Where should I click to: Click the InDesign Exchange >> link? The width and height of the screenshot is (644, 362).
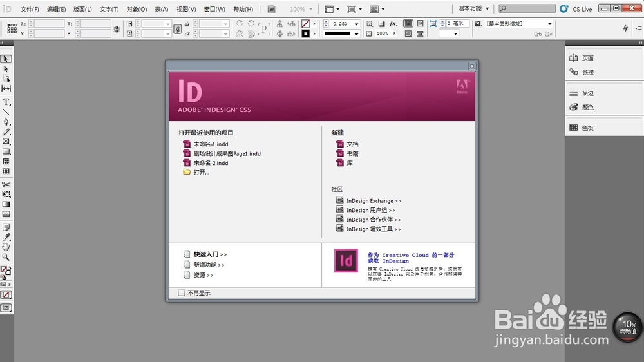point(374,201)
